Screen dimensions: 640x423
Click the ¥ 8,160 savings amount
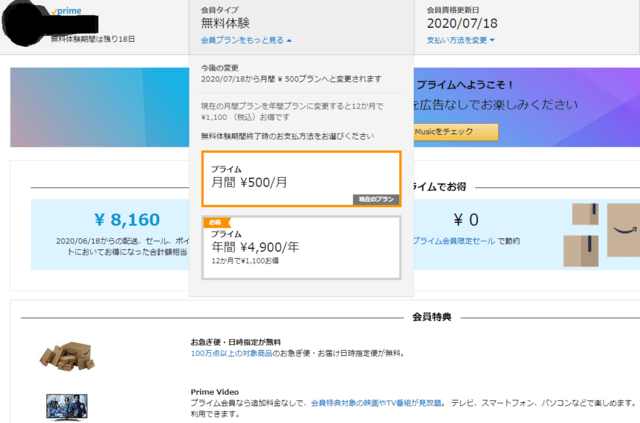click(x=127, y=220)
